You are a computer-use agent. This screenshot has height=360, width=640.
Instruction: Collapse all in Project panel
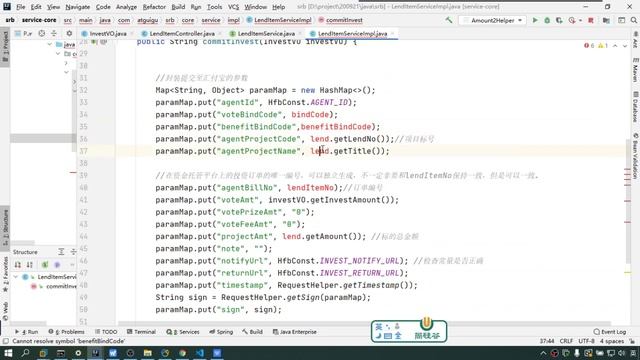coord(53,33)
